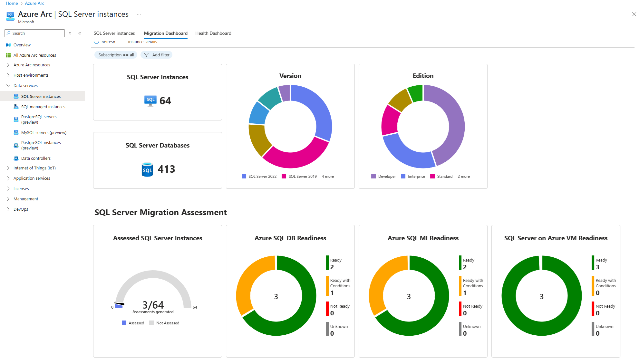This screenshot has height=364, width=639.
Task: Select SQL managed instances in the sidebar
Action: (x=43, y=107)
